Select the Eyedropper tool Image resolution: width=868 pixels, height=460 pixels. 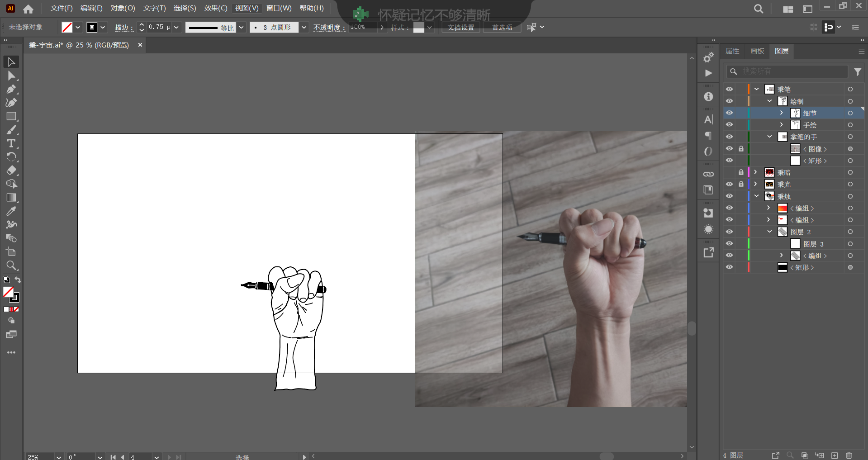pyautogui.click(x=11, y=211)
